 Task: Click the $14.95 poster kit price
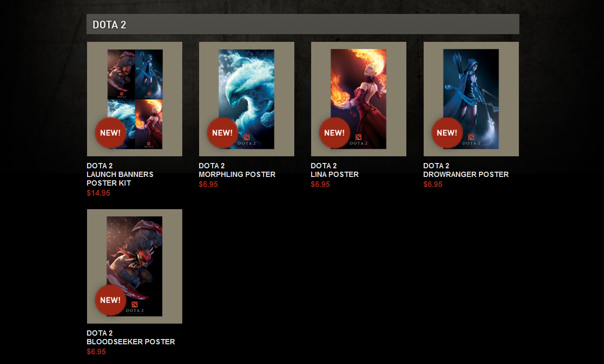pyautogui.click(x=99, y=193)
